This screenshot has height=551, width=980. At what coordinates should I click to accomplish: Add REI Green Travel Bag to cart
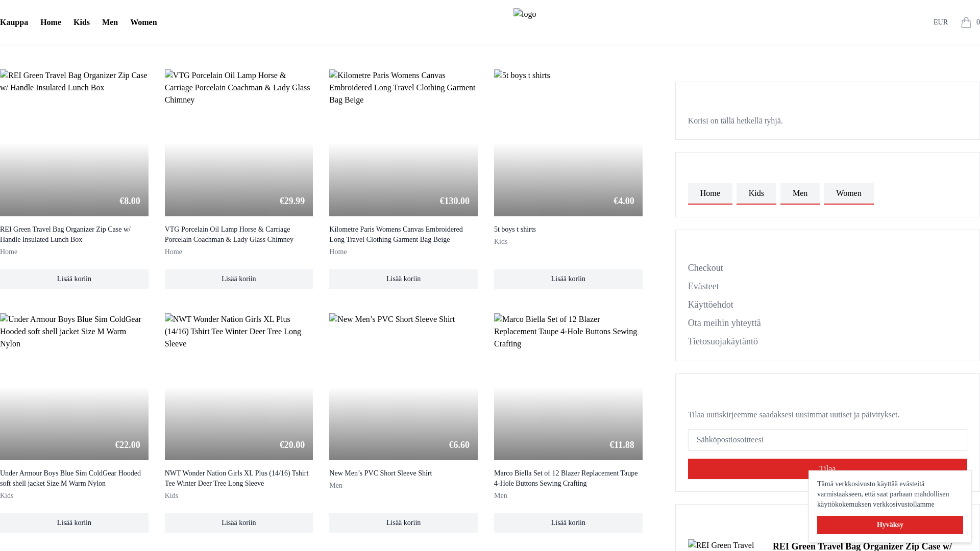(74, 279)
